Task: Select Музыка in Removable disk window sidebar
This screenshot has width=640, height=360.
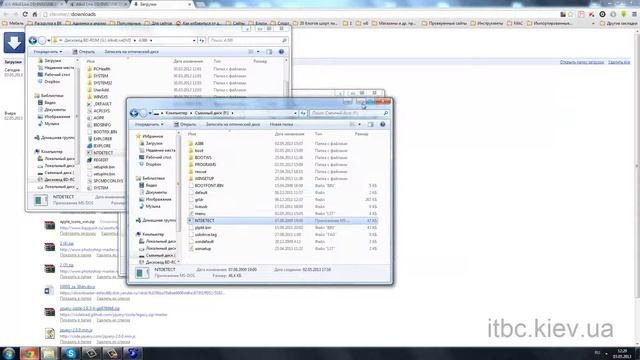Action: tap(149, 206)
